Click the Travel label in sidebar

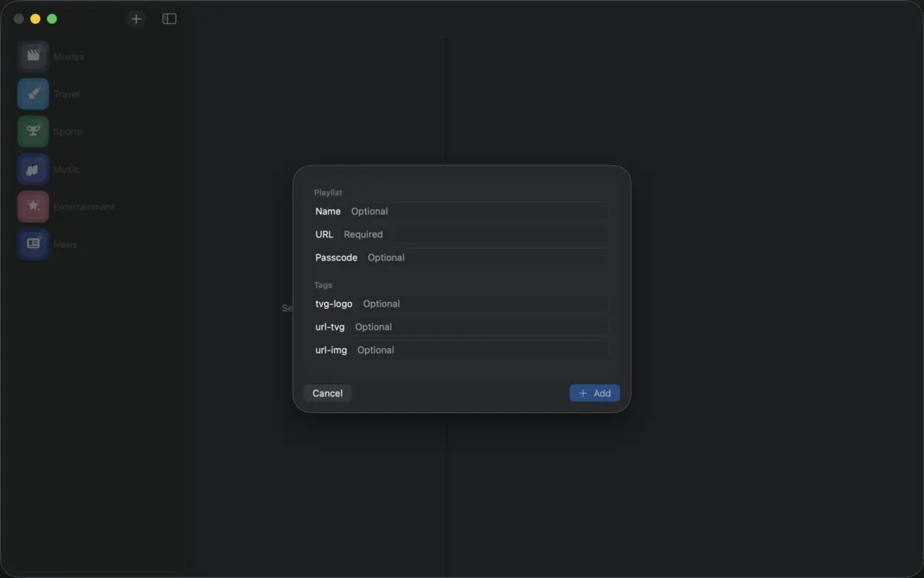click(x=66, y=94)
